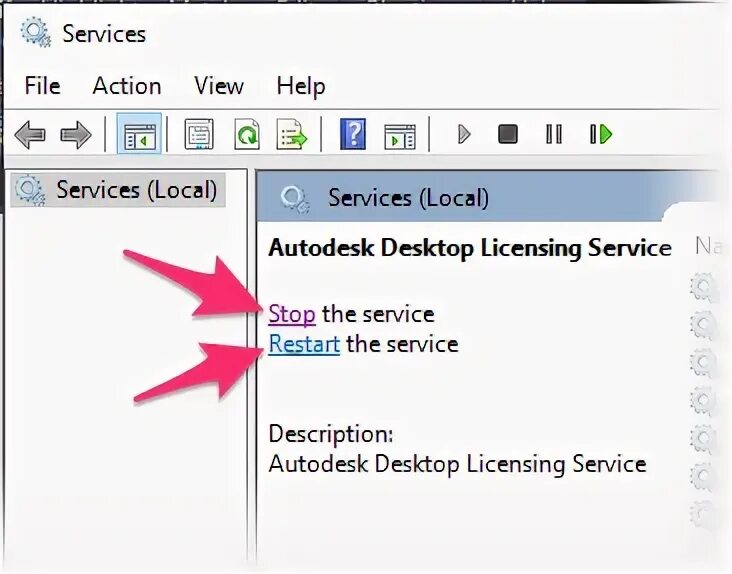Click the gear icon beside Services (Local) tree node

tap(30, 190)
